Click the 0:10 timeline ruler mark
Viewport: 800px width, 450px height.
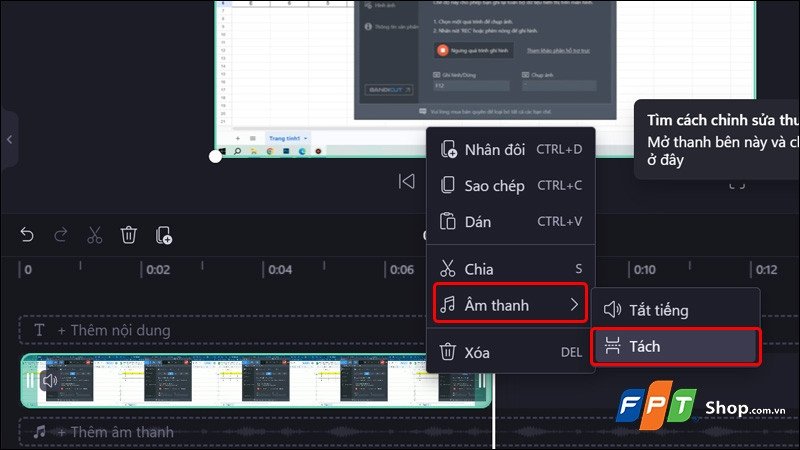click(x=644, y=270)
